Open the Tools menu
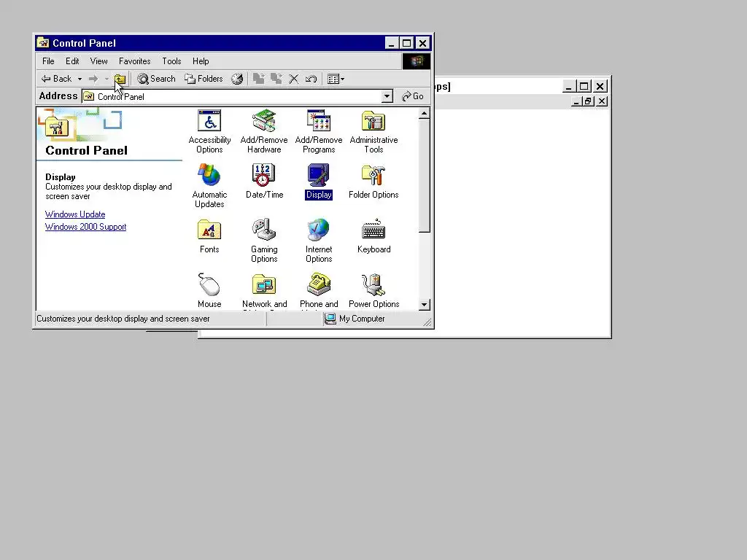The image size is (747, 560). (x=171, y=61)
